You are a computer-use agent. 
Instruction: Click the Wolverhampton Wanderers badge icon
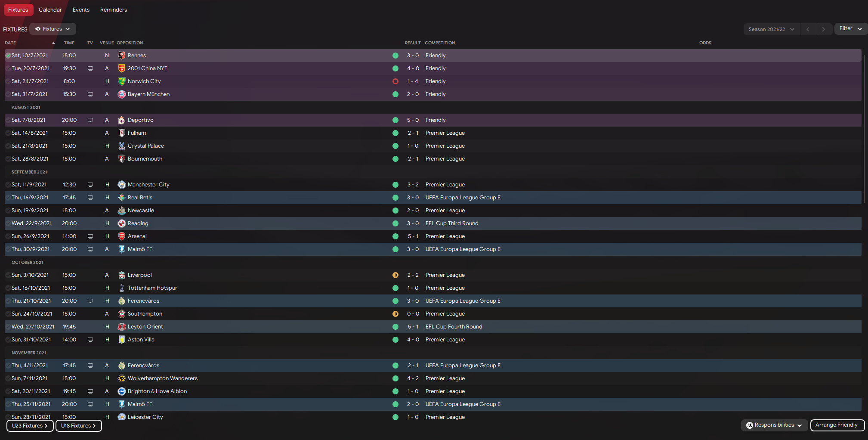(x=122, y=378)
